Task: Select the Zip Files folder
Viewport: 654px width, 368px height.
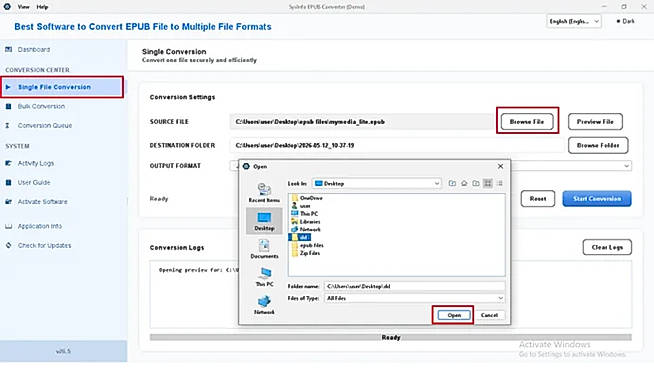Action: click(x=306, y=253)
